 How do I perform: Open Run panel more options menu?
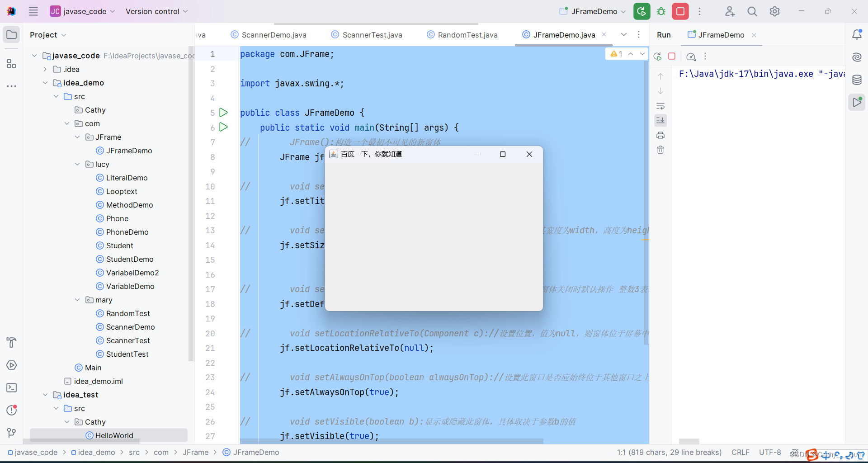(705, 57)
